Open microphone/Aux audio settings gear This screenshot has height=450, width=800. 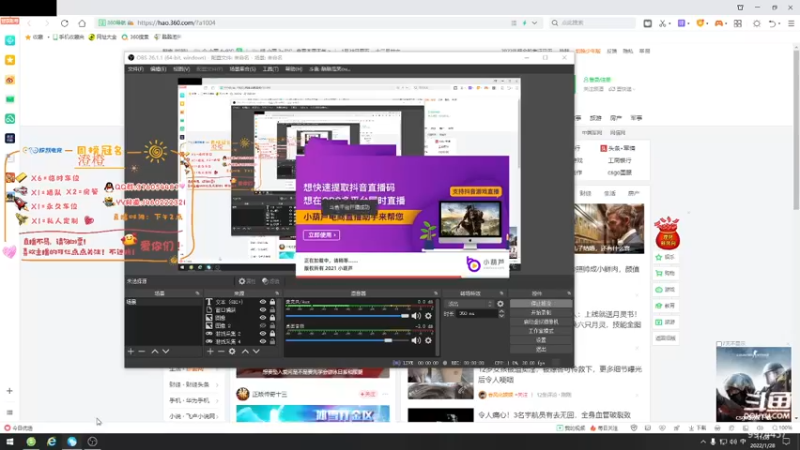click(x=429, y=316)
